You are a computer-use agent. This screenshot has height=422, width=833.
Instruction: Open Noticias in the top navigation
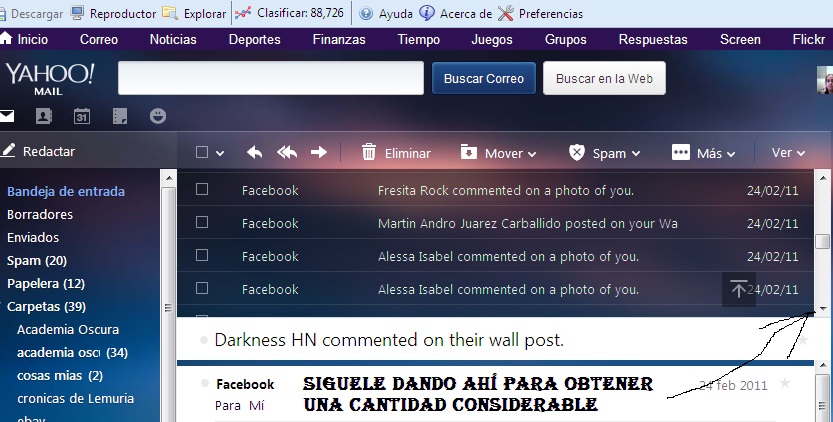pyautogui.click(x=173, y=39)
